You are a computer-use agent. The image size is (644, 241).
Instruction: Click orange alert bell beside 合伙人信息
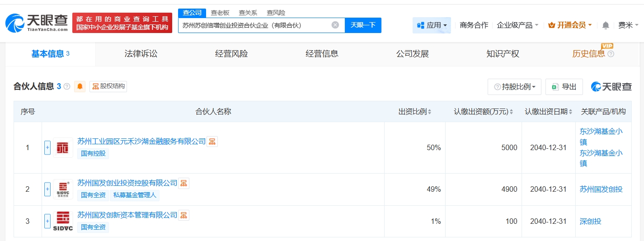click(x=80, y=86)
